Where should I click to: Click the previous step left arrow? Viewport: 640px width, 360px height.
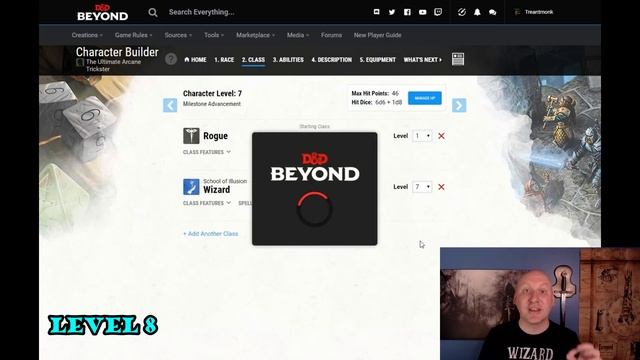click(170, 105)
